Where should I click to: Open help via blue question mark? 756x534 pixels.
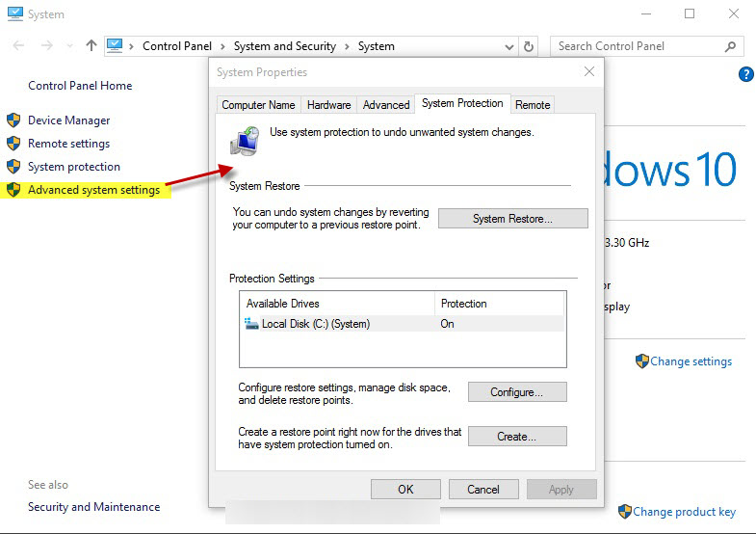click(x=745, y=74)
